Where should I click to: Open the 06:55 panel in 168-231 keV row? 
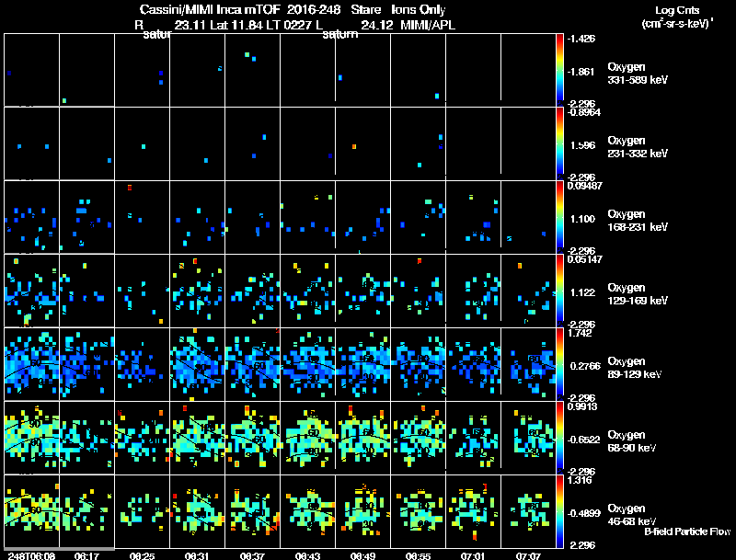418,217
